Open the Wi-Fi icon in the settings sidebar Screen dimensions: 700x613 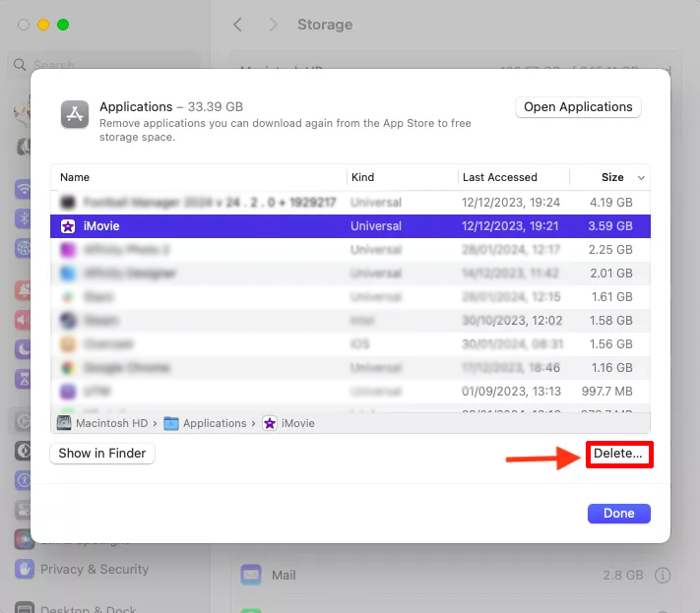pos(23,189)
